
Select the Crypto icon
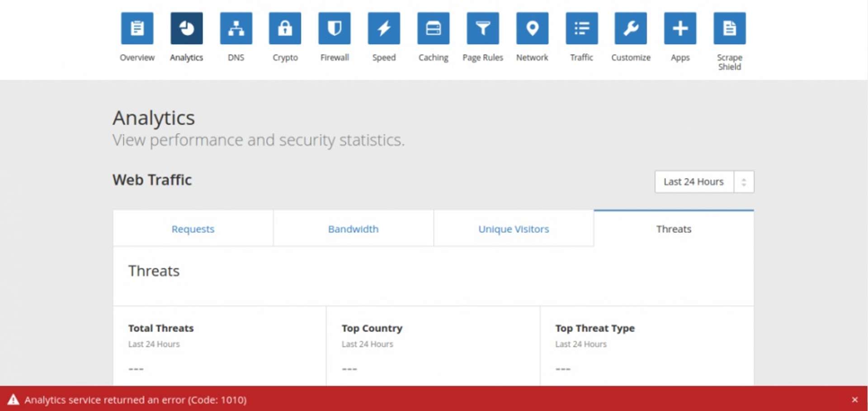285,28
